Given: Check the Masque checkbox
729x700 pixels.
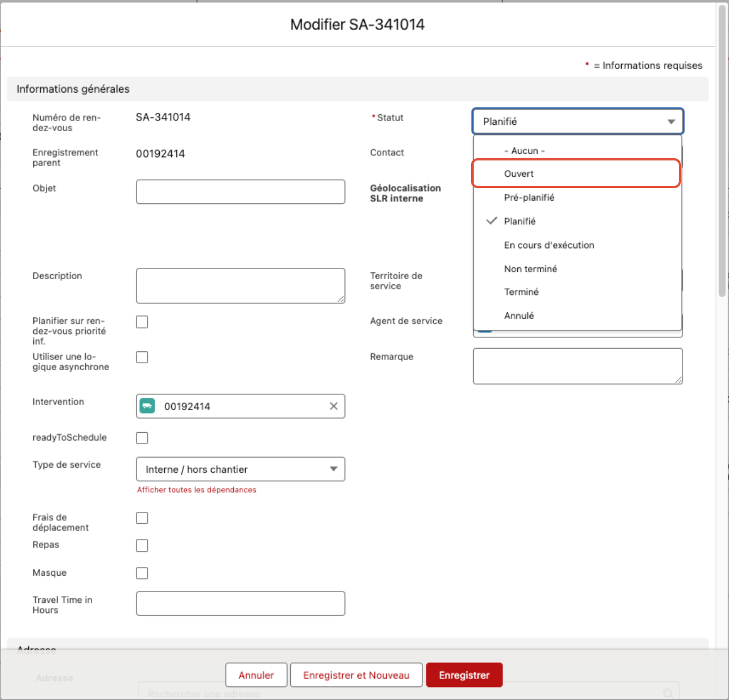Looking at the screenshot, I should coord(142,573).
